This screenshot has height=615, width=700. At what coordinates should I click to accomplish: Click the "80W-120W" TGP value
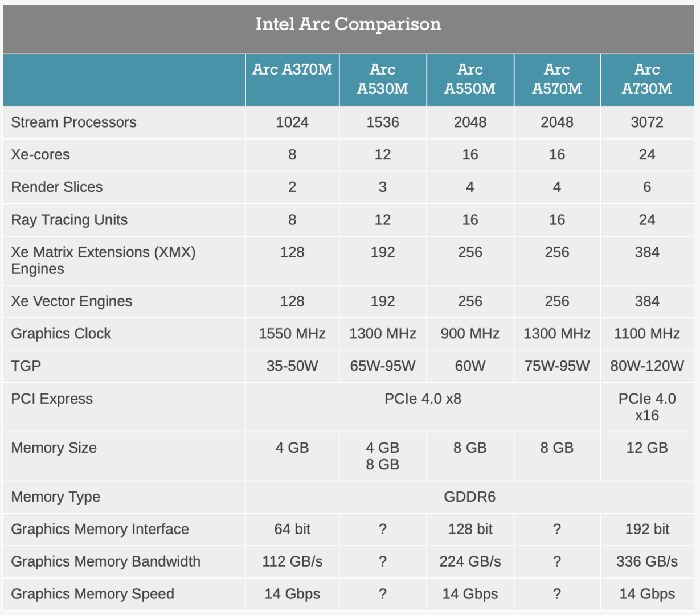647,366
